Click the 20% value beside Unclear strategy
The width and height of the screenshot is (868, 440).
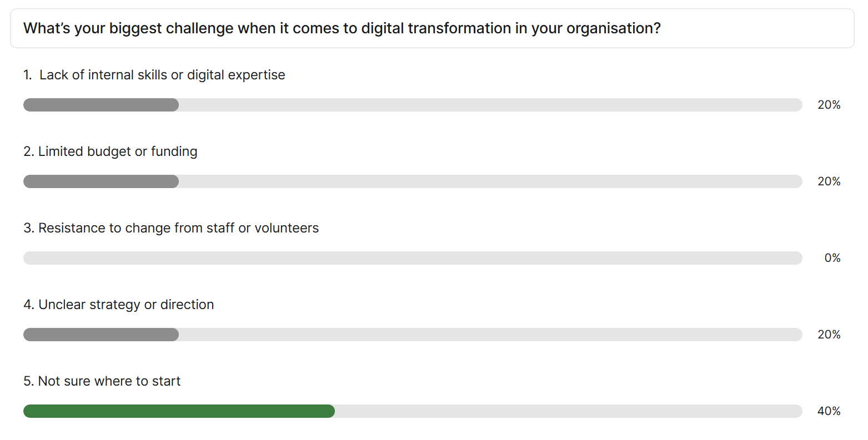[829, 335]
